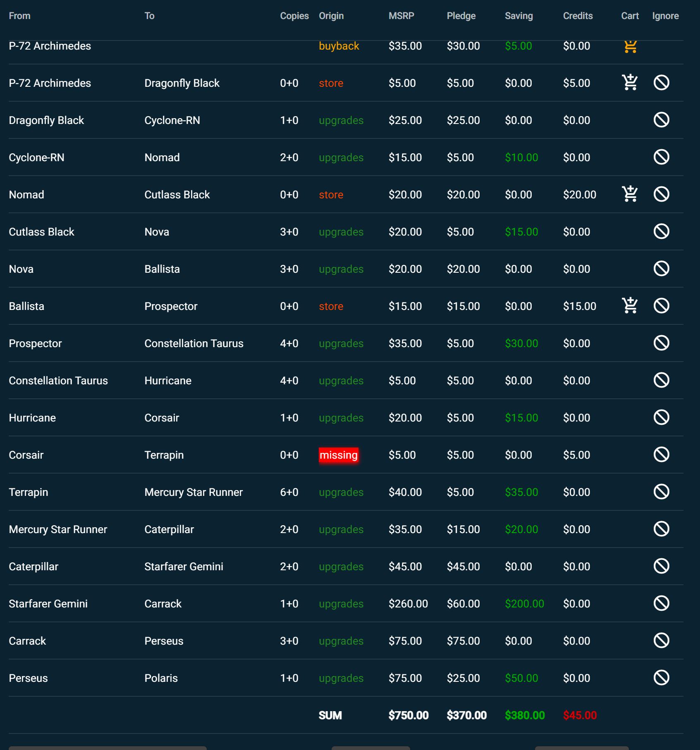Ignore the Perseus to Polaris upgrade

[x=662, y=678]
